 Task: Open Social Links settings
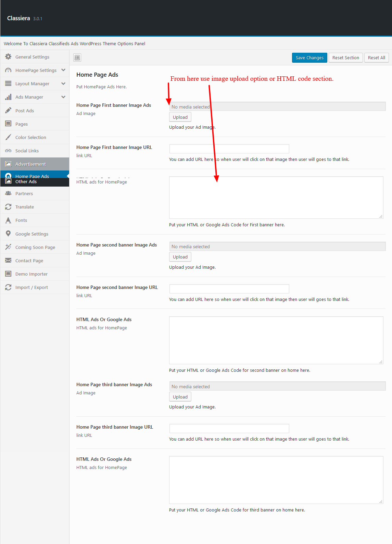[35, 151]
